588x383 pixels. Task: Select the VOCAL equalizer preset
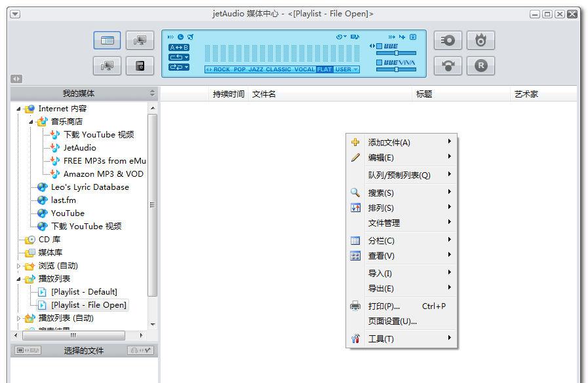pyautogui.click(x=305, y=69)
